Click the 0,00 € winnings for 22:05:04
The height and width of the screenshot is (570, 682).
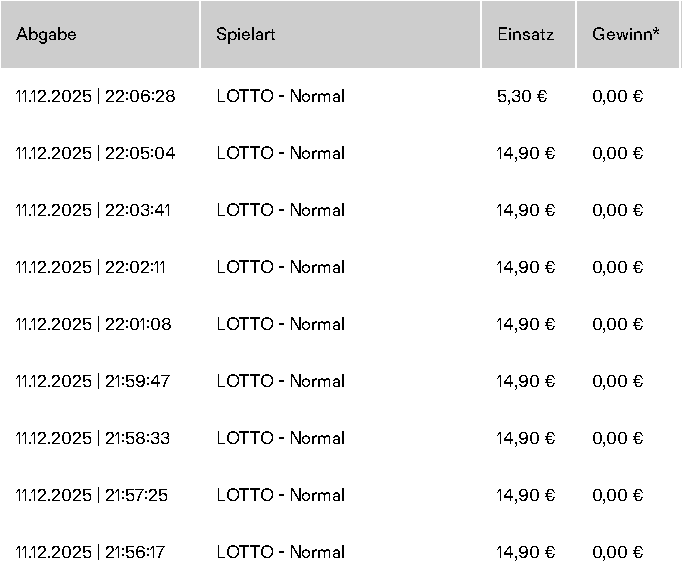pyautogui.click(x=617, y=153)
